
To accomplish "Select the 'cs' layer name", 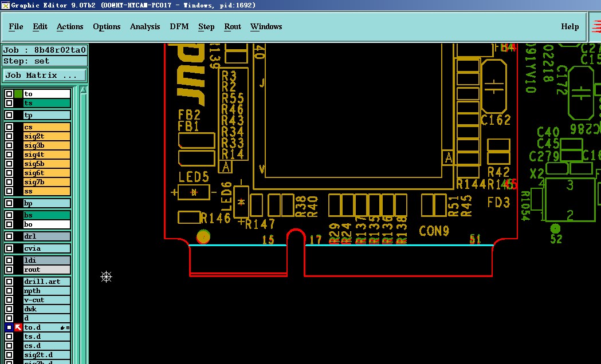I will pyautogui.click(x=47, y=127).
